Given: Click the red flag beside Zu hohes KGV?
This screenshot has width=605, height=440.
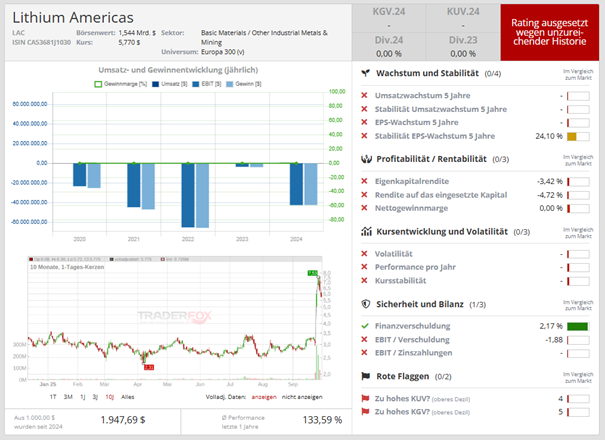Looking at the screenshot, I should tap(365, 412).
